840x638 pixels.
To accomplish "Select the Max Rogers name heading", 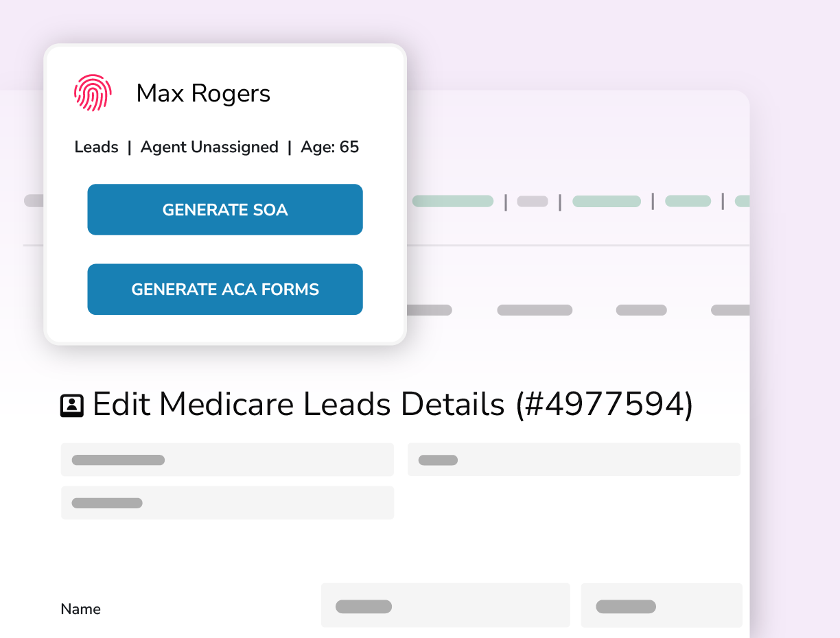I will (x=203, y=93).
